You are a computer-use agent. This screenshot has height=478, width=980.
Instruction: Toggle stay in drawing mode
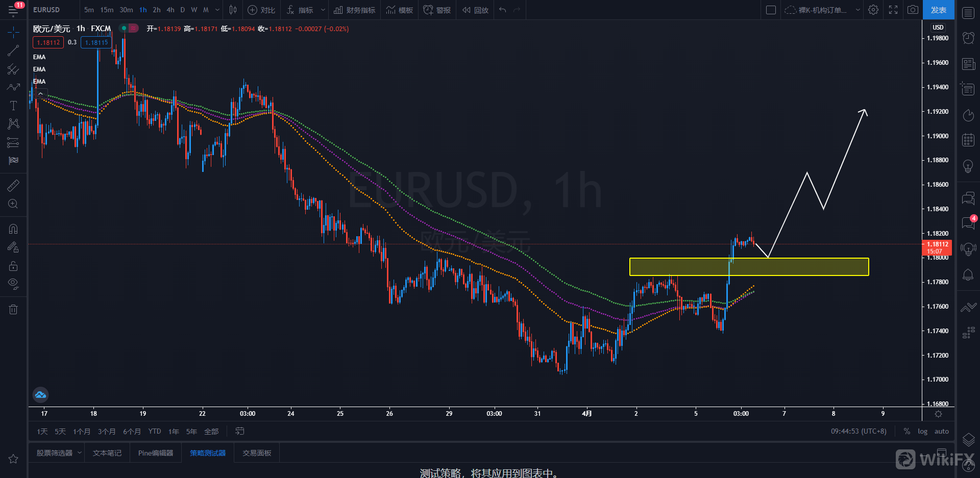[x=13, y=247]
